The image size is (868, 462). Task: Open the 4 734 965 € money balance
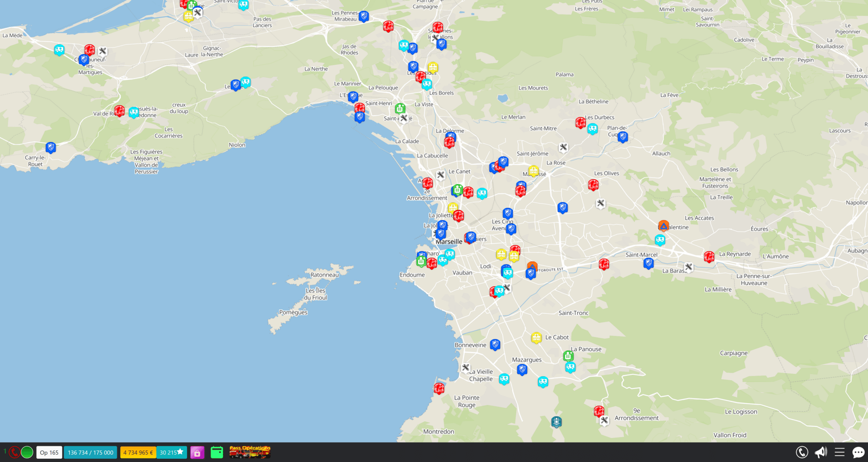point(138,453)
